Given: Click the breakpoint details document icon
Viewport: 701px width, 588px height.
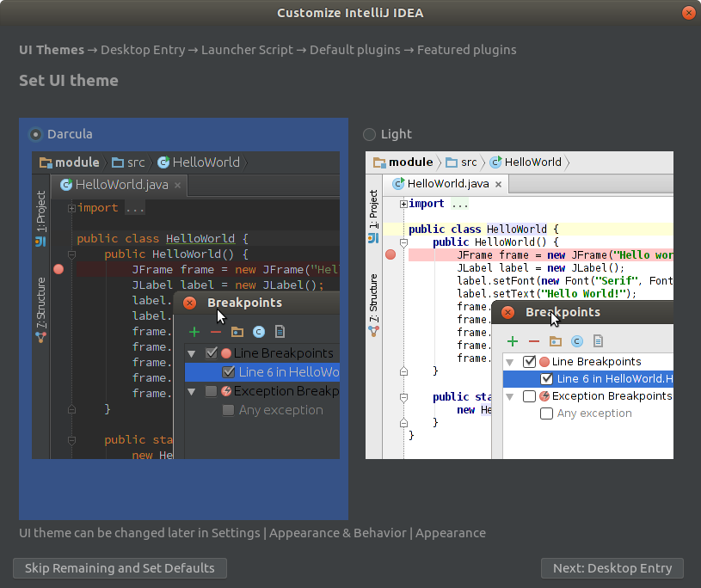Looking at the screenshot, I should (x=280, y=331).
